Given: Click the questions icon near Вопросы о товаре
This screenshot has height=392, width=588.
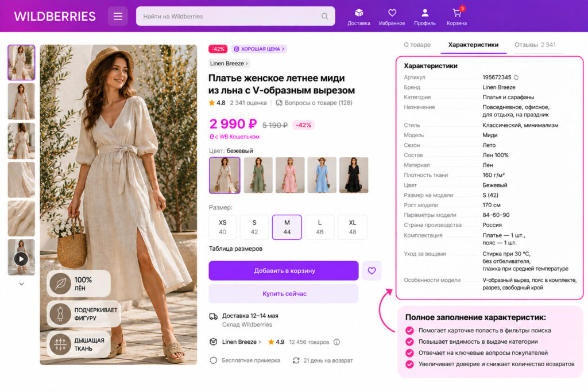Looking at the screenshot, I should [x=279, y=103].
